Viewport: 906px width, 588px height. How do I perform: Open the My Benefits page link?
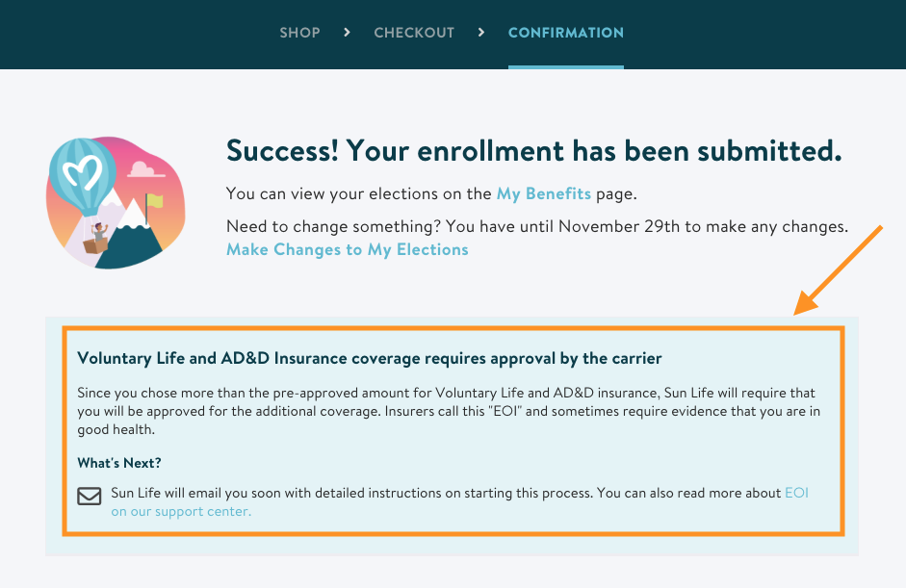tap(544, 193)
